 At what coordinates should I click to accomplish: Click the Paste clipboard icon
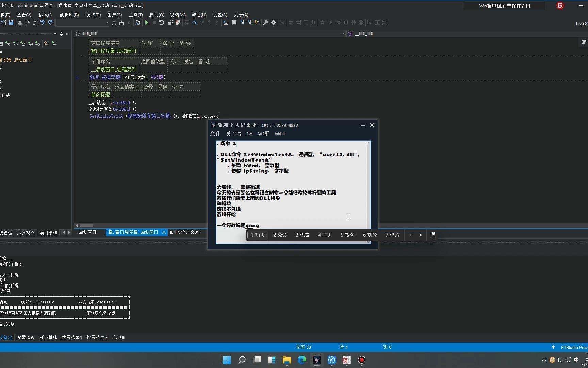pyautogui.click(x=35, y=22)
